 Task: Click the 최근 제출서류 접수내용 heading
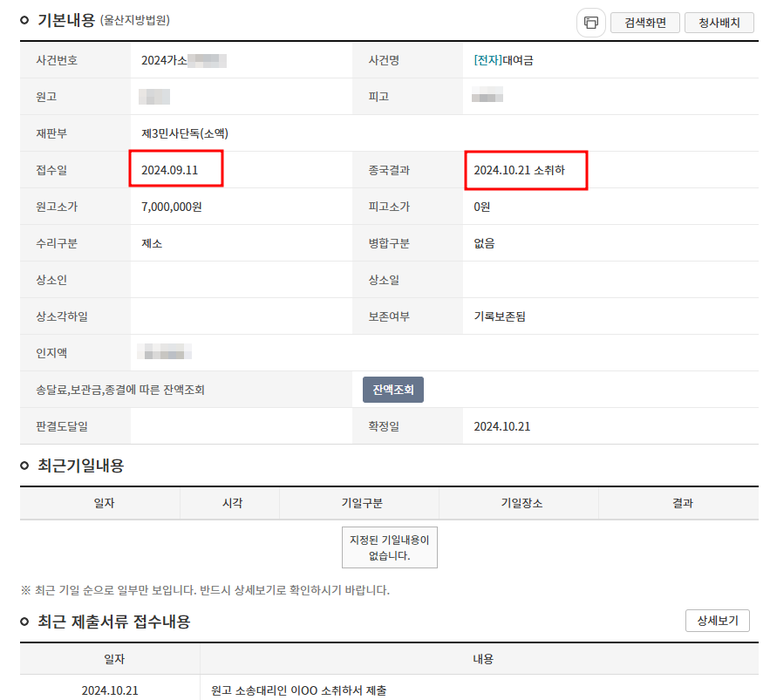114,622
